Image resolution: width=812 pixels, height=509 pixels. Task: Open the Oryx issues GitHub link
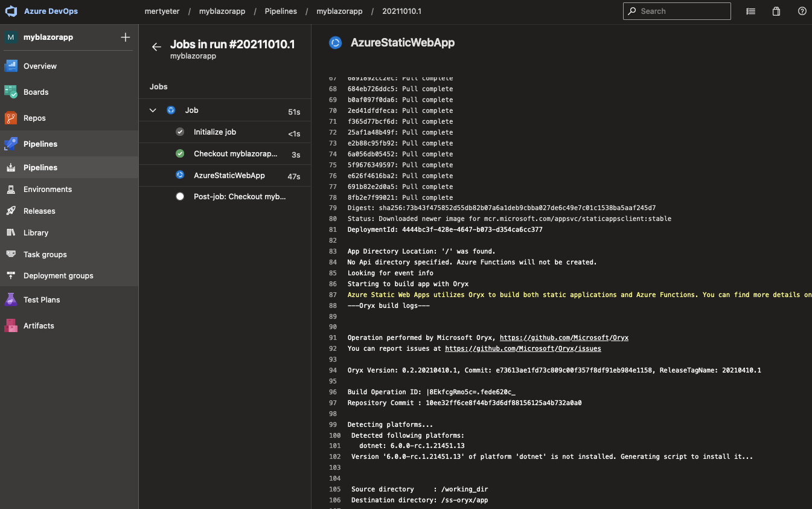tap(523, 348)
